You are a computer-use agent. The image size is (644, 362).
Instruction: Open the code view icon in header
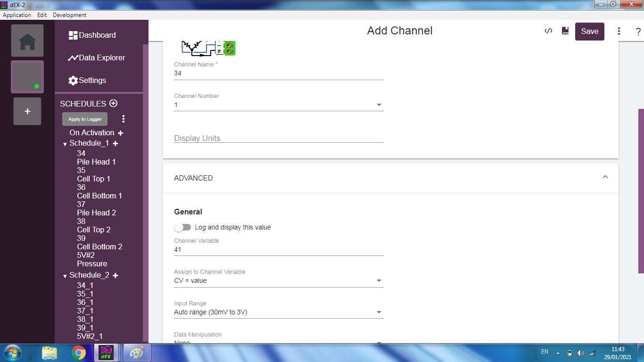[x=548, y=31]
